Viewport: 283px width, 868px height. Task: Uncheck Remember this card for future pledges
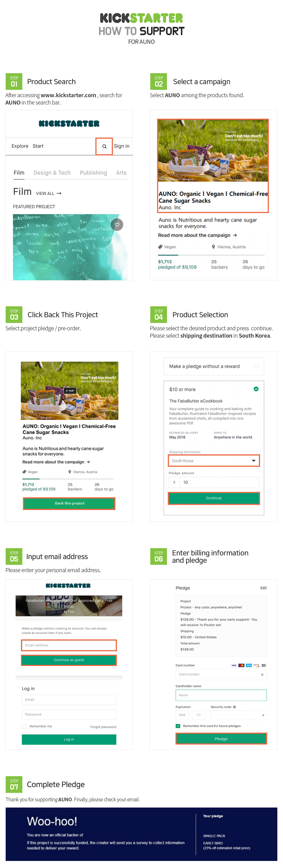(x=178, y=726)
